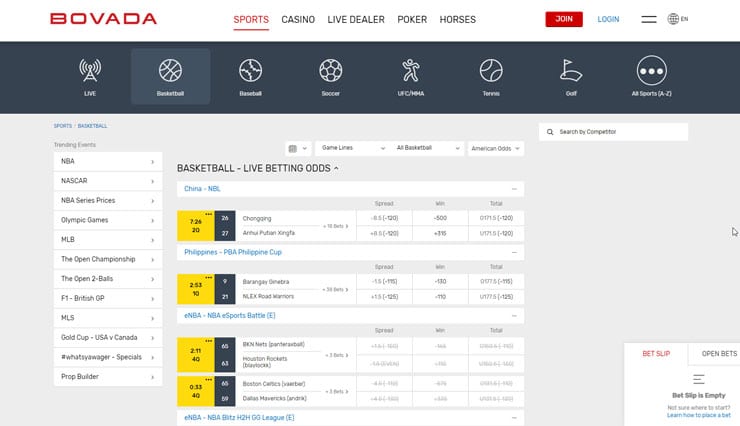Select Chongqing spread -8.5 (-120)
This screenshot has height=426, width=740.
click(x=384, y=218)
